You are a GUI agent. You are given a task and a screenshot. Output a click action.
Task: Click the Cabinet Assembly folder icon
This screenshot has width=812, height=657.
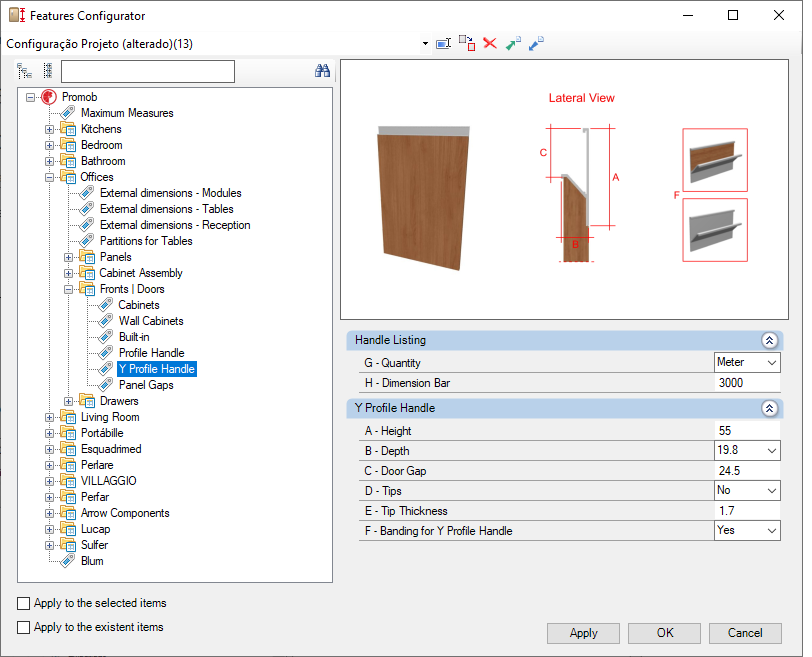point(87,273)
